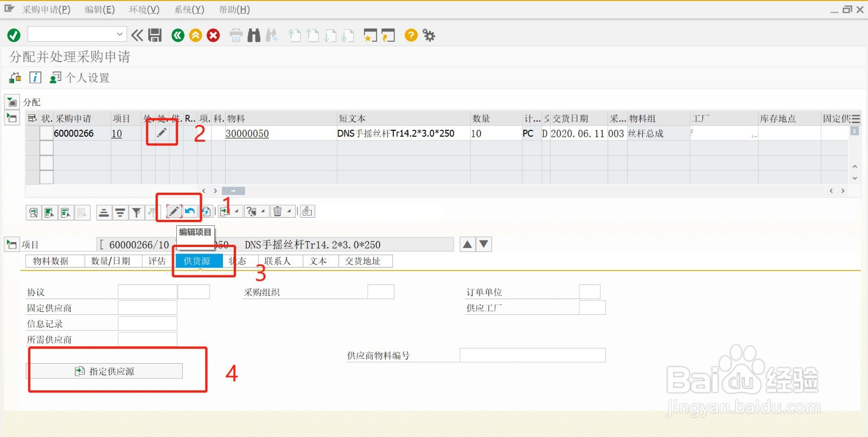Click the Refresh icon in grid toolbar

click(x=206, y=212)
